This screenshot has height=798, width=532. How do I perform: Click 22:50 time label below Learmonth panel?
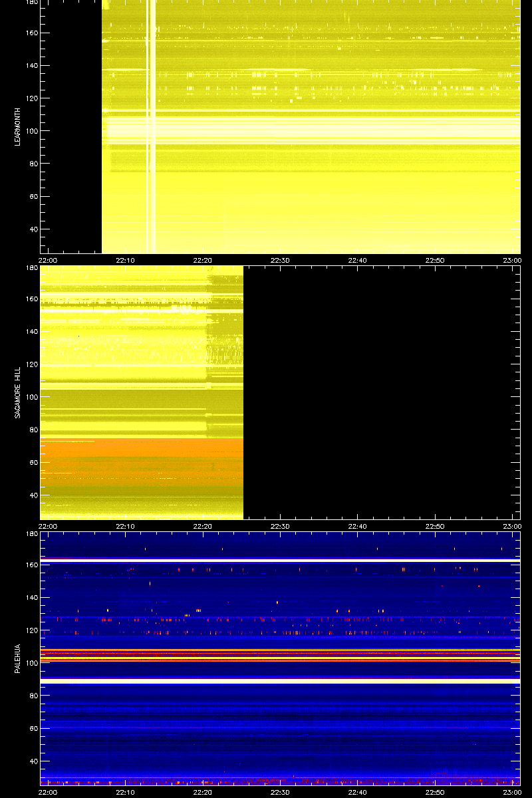click(435, 261)
